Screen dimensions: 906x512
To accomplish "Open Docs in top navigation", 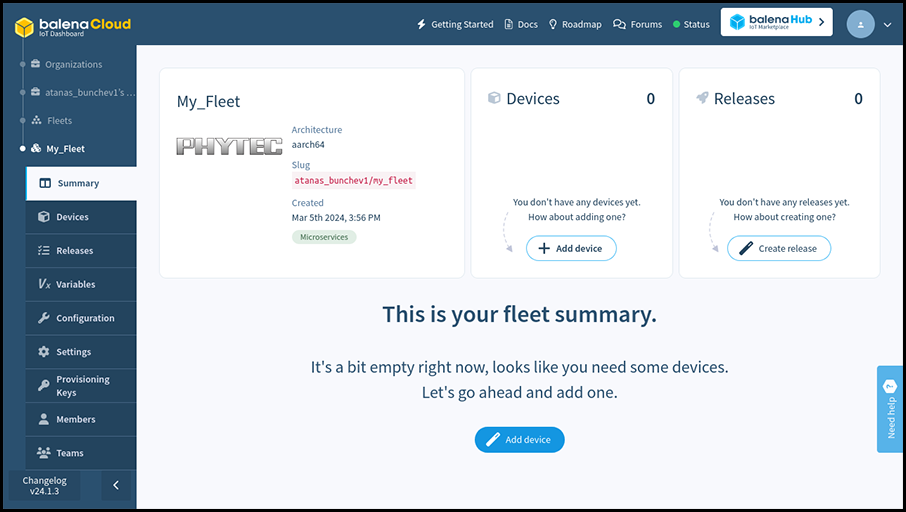I will pos(521,24).
